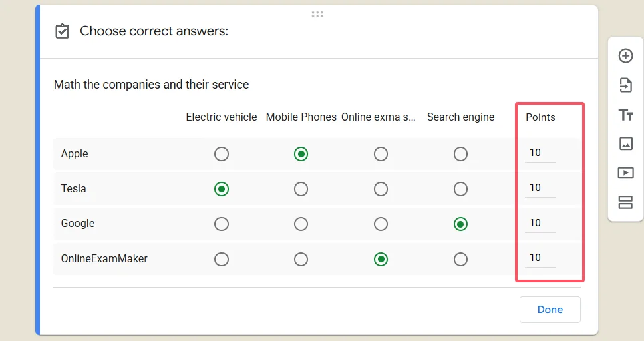The image size is (644, 341).
Task: Select Mobile Phones for Tesla
Action: [x=301, y=189]
